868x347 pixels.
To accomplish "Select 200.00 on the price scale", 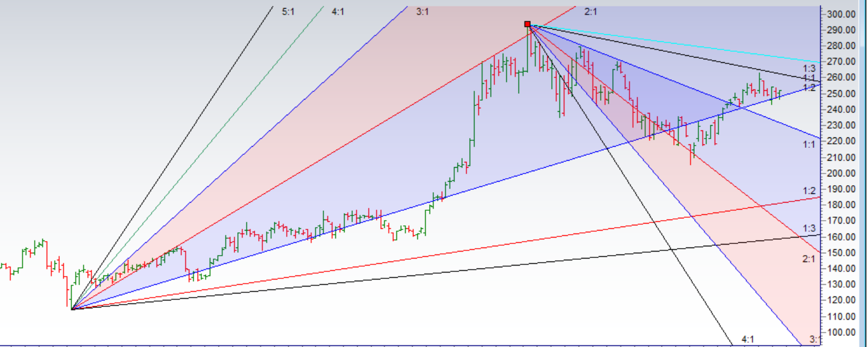I will (x=841, y=173).
